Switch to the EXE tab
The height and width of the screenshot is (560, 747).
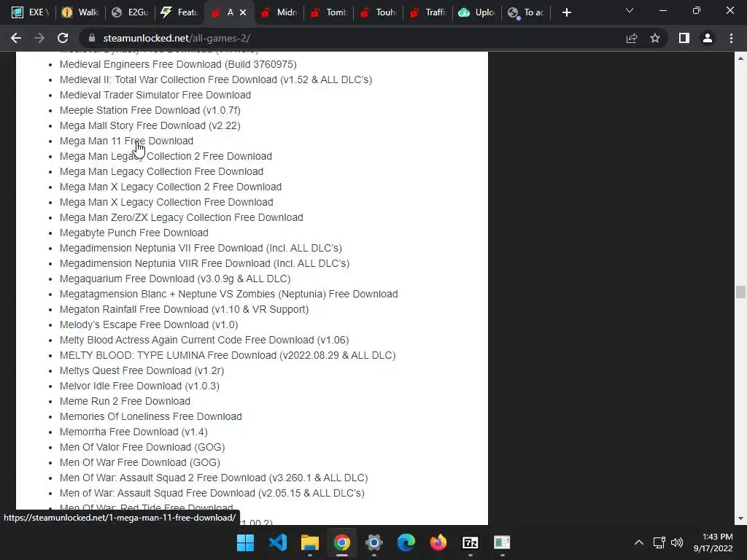pyautogui.click(x=30, y=12)
